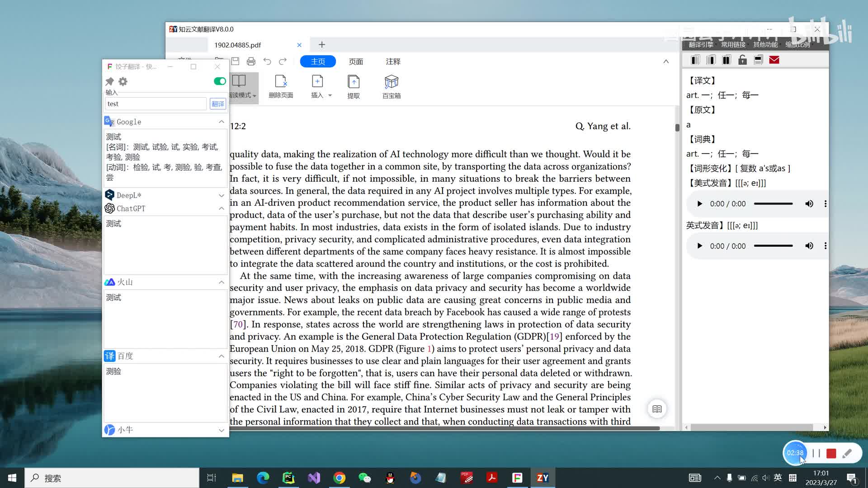Open the 百宝箱 toolbox icon
Image resolution: width=868 pixels, height=488 pixels.
[x=391, y=82]
